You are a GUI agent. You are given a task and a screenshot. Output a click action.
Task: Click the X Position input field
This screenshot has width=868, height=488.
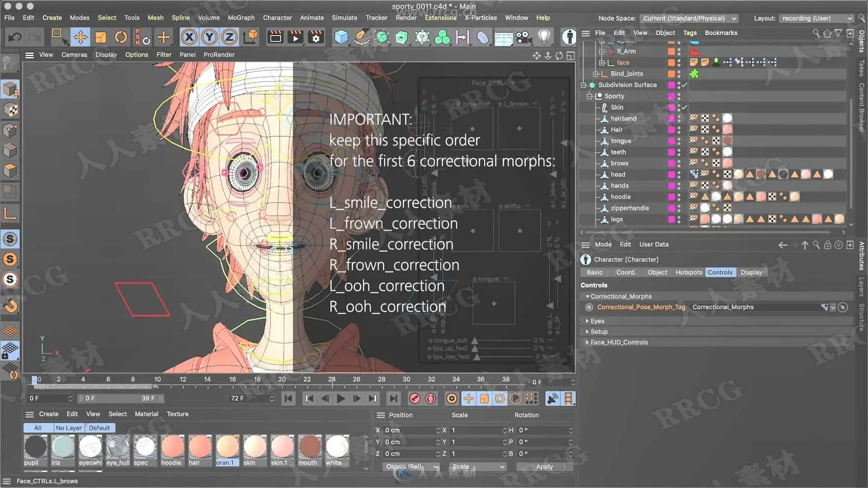[x=409, y=430]
